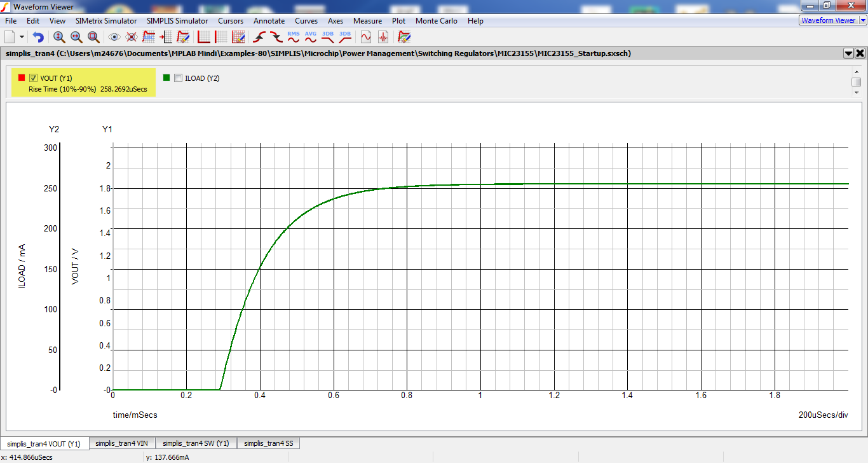Open the Measure menu
Viewport: 868px width, 463px height.
[368, 21]
